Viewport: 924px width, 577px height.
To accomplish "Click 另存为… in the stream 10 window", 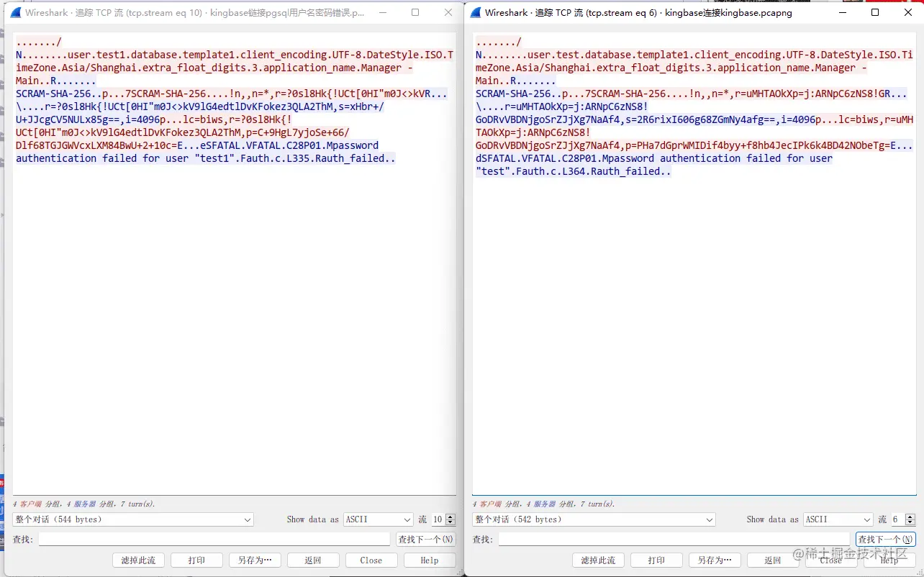I will [x=255, y=560].
